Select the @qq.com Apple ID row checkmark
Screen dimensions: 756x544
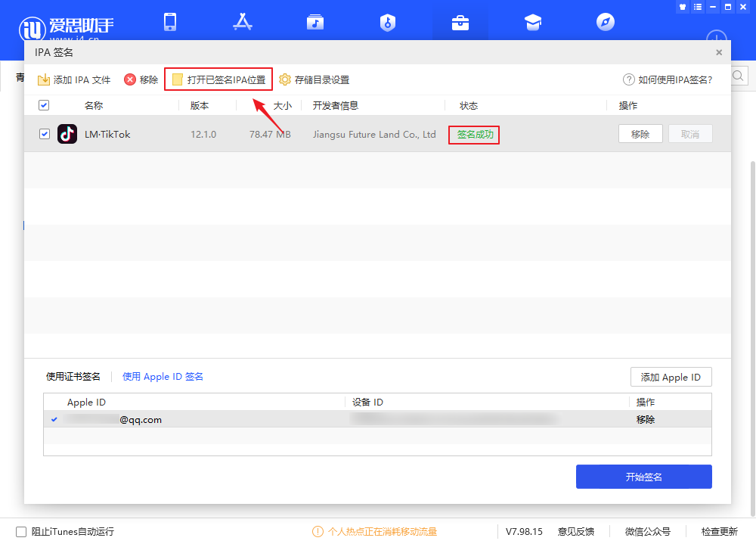(54, 419)
